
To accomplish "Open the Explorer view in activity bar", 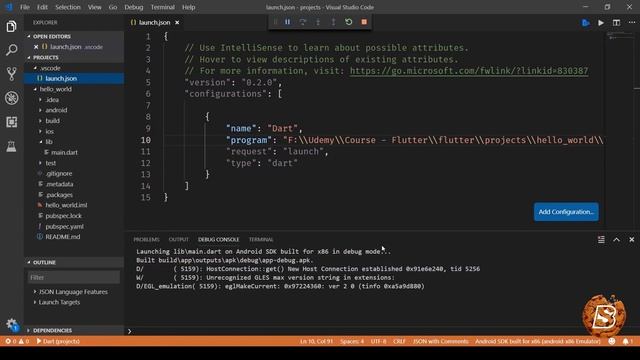I will (x=11, y=27).
